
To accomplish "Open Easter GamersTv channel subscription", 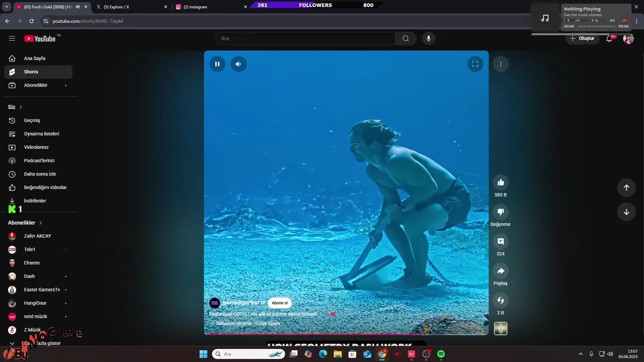I will (38, 290).
